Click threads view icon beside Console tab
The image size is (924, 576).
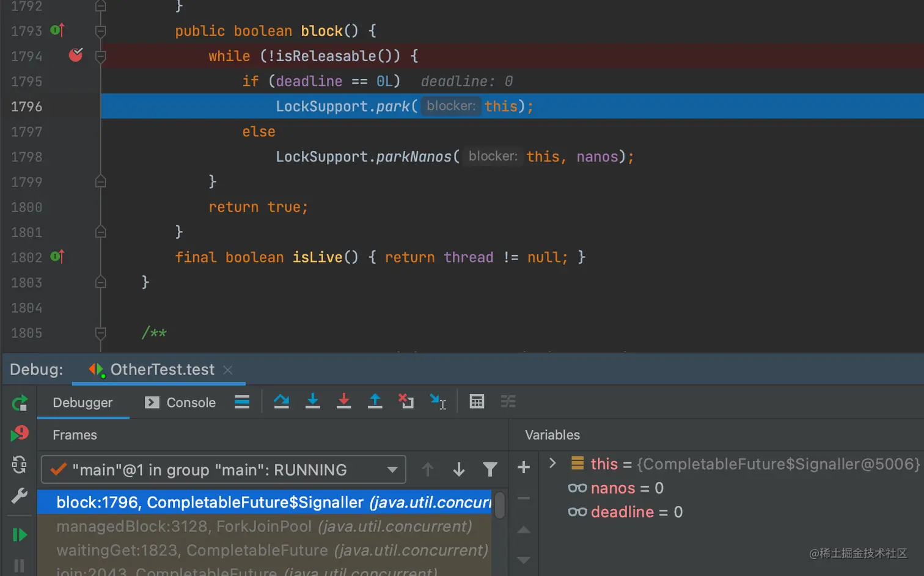(242, 401)
